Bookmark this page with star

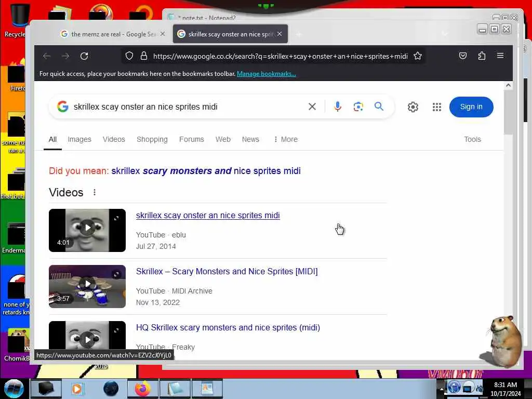click(x=418, y=56)
